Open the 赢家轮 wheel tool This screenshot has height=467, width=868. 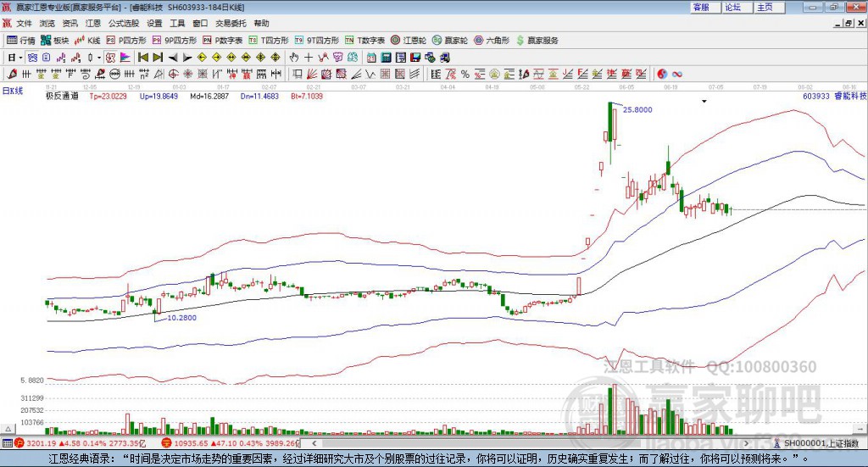450,41
